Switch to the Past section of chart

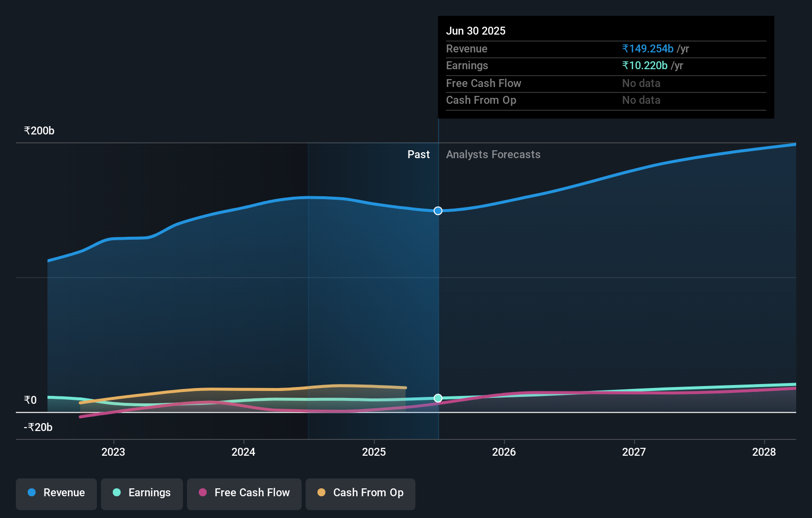419,154
